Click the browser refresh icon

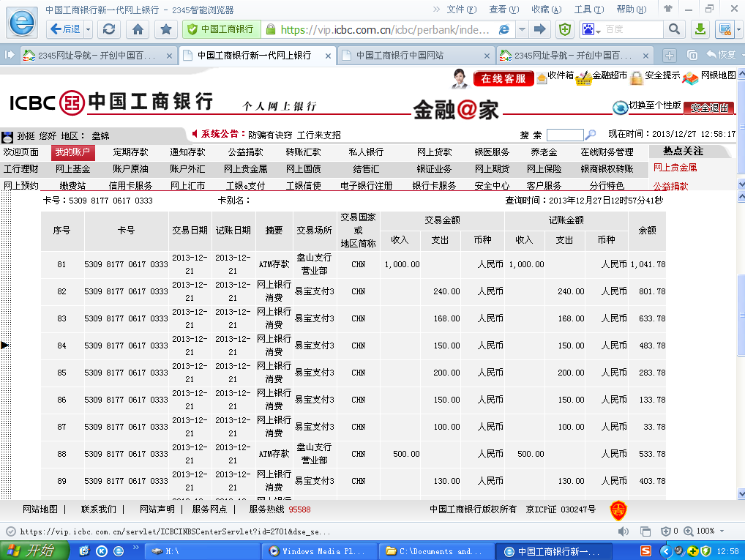[109, 29]
